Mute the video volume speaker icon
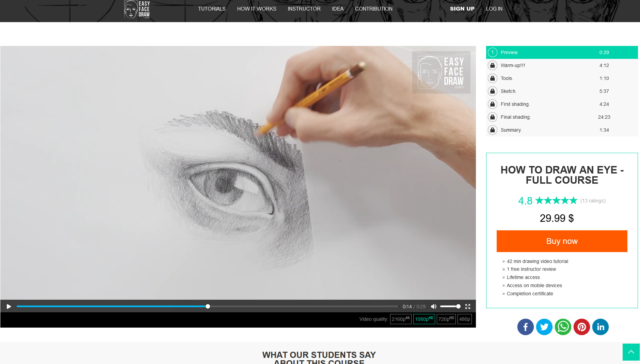 coord(433,307)
